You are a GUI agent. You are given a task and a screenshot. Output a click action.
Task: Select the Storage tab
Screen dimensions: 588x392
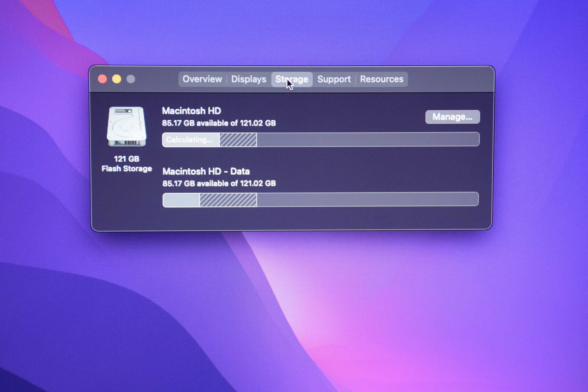click(x=292, y=79)
